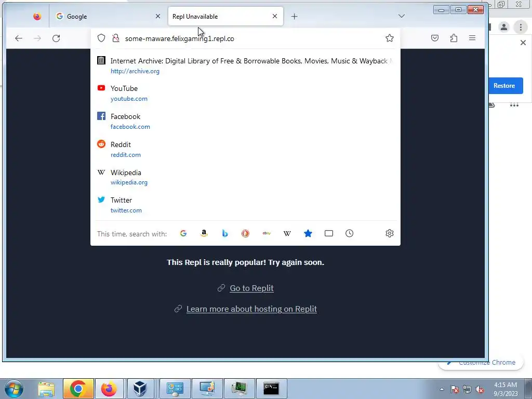Screen dimensions: 532x399
Task: Open search settings gear icon
Action: pyautogui.click(x=390, y=233)
